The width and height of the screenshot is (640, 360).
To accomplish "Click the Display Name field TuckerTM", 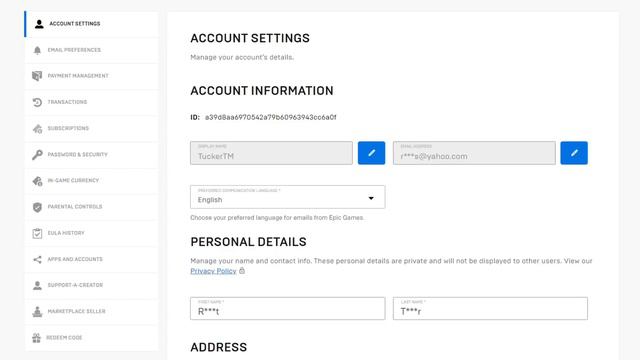I will pyautogui.click(x=271, y=153).
